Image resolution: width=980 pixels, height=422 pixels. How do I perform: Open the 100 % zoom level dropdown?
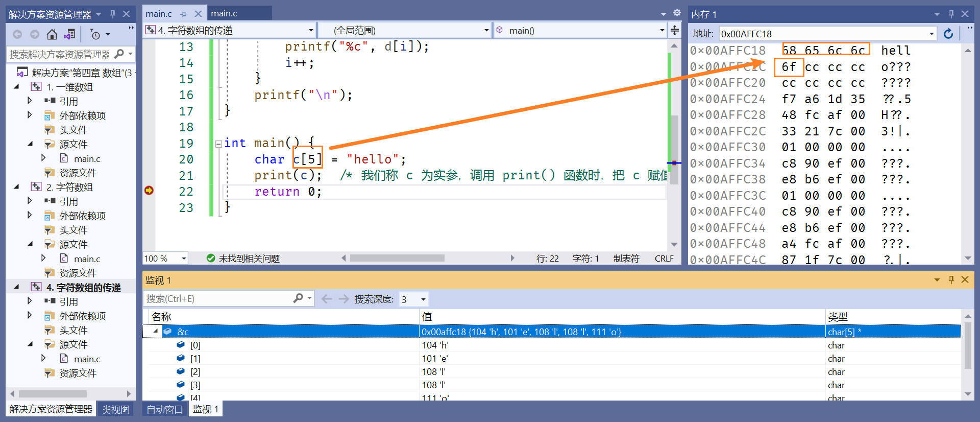coord(184,258)
